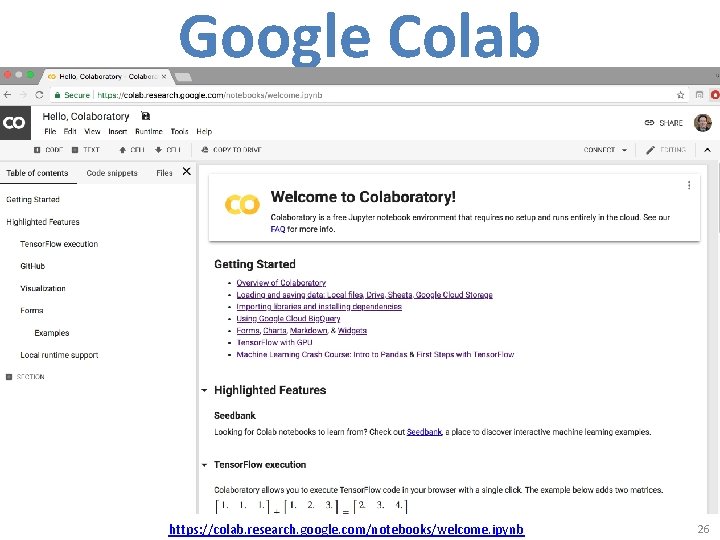Move the cell up with the up arrow CELL button

click(x=132, y=150)
